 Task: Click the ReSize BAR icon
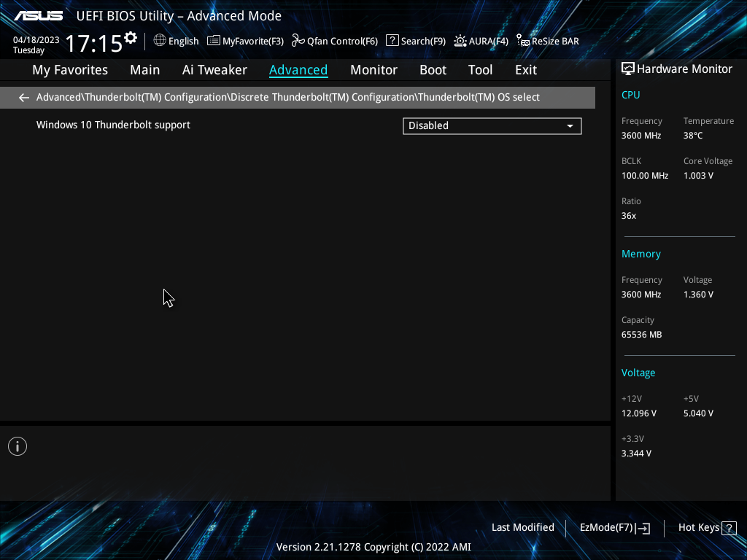coord(522,41)
